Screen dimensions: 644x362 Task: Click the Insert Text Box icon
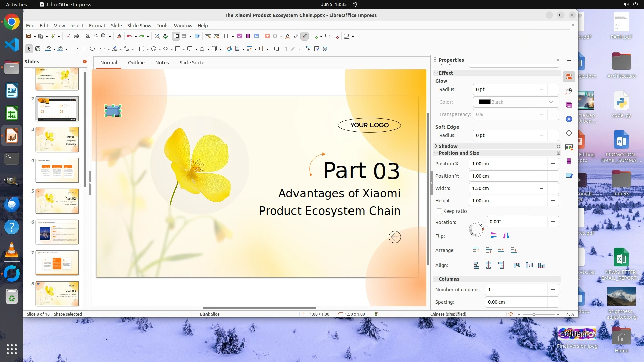click(267, 36)
